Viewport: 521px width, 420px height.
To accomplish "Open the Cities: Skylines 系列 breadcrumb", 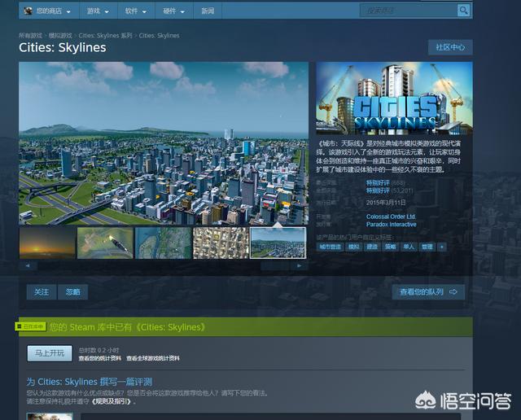I will [105, 36].
